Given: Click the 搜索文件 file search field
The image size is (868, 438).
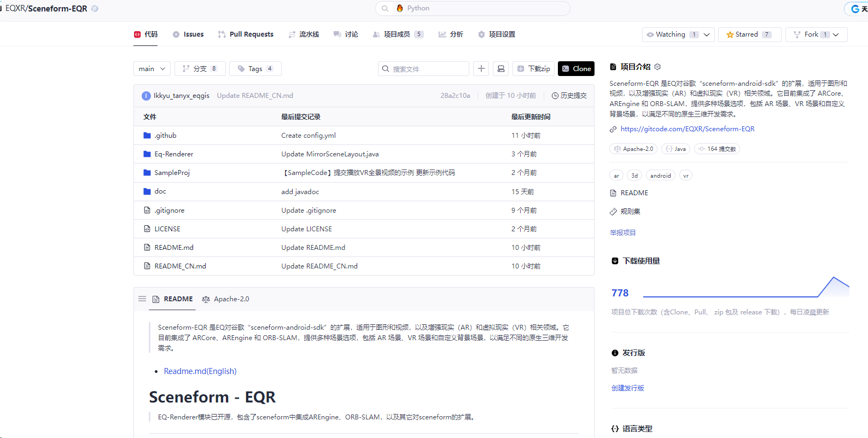Looking at the screenshot, I should click(423, 68).
